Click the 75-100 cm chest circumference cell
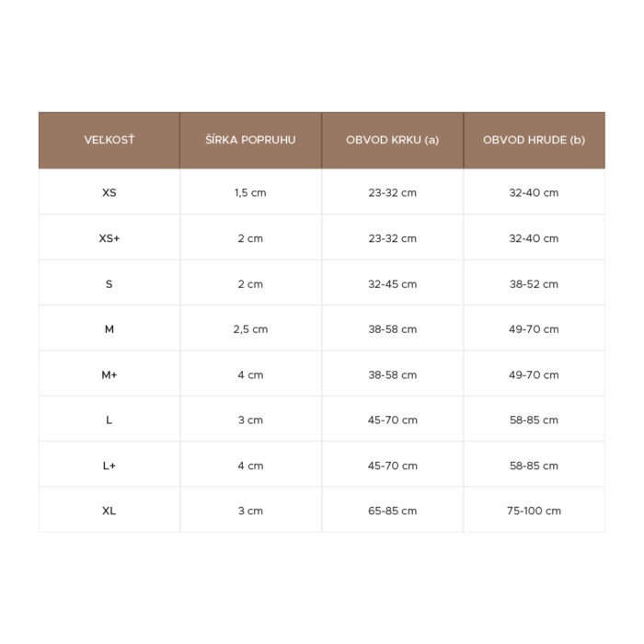Viewport: 644px width, 644px height. click(534, 511)
